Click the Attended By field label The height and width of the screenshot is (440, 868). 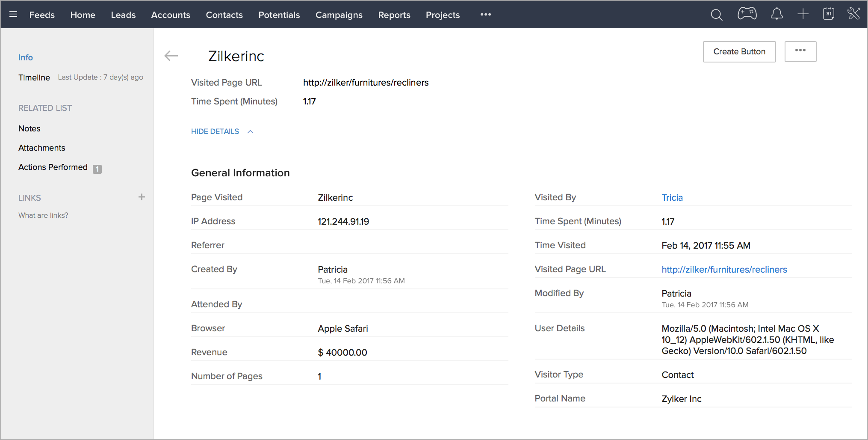(217, 304)
